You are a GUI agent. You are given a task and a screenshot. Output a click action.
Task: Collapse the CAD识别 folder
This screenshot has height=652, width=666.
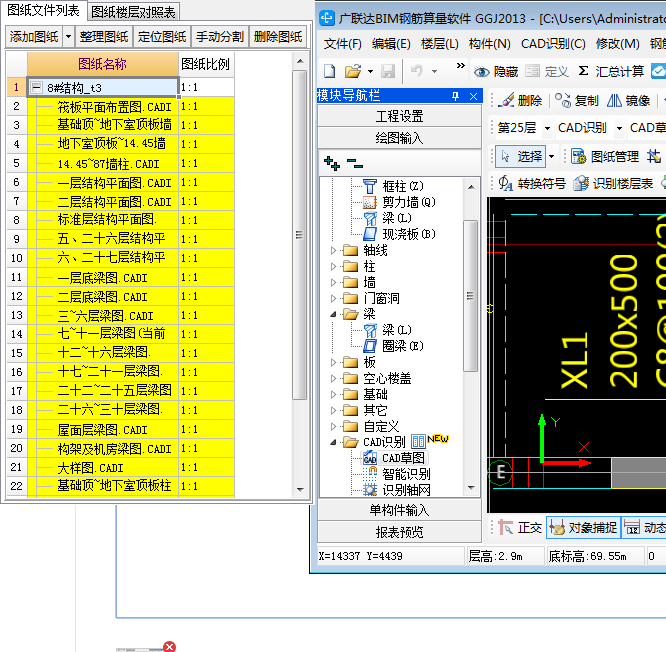point(333,442)
